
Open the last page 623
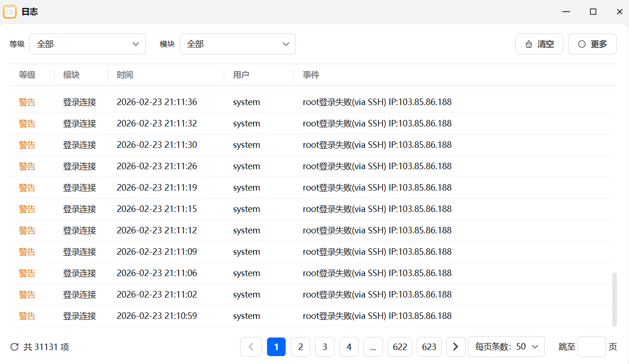(x=429, y=346)
